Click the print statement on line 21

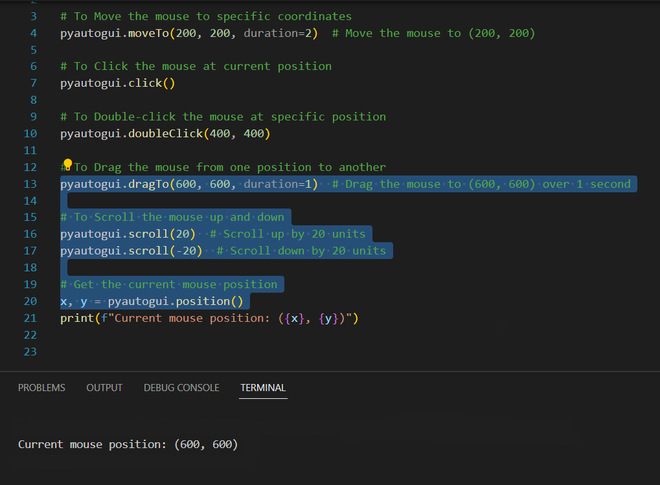pos(209,318)
